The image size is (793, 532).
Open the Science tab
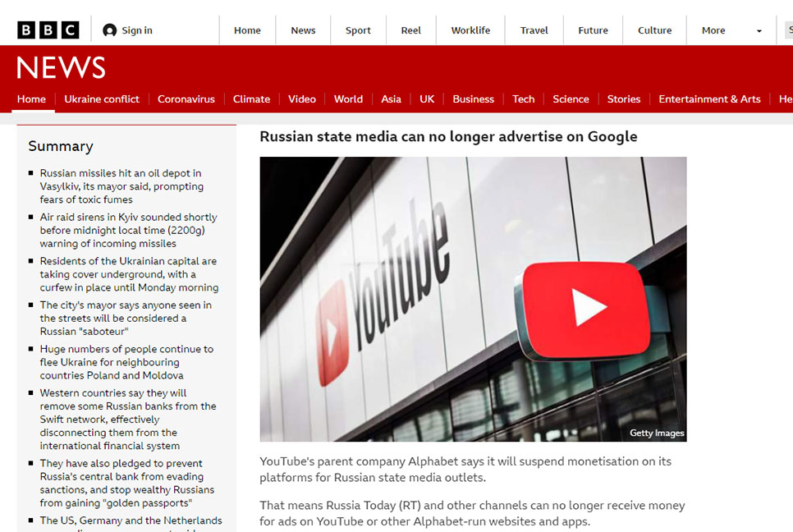pyautogui.click(x=571, y=99)
